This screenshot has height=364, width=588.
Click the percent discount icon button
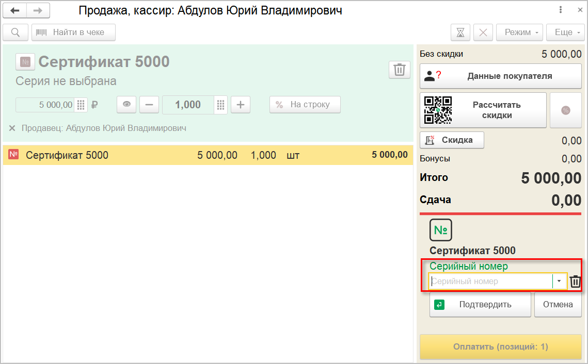[x=565, y=110]
